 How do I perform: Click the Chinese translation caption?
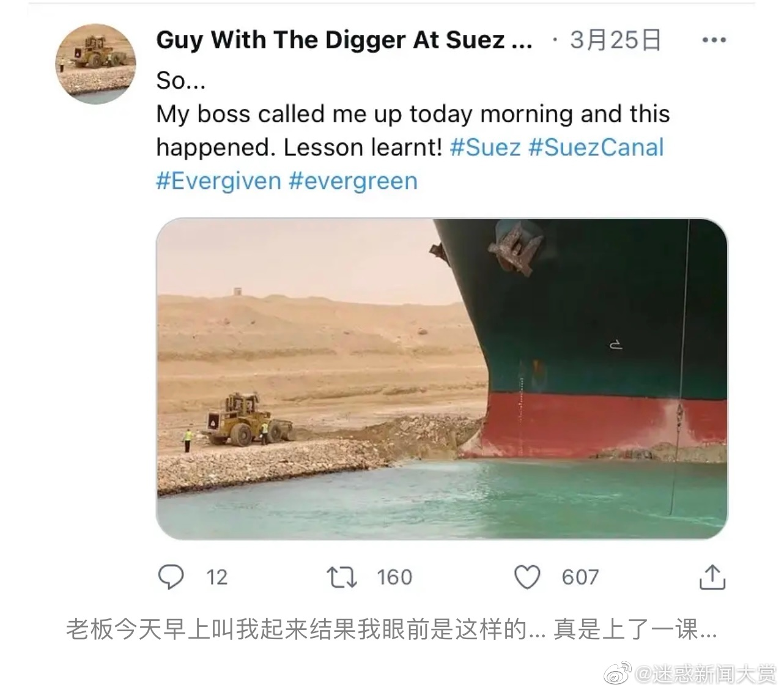391,629
